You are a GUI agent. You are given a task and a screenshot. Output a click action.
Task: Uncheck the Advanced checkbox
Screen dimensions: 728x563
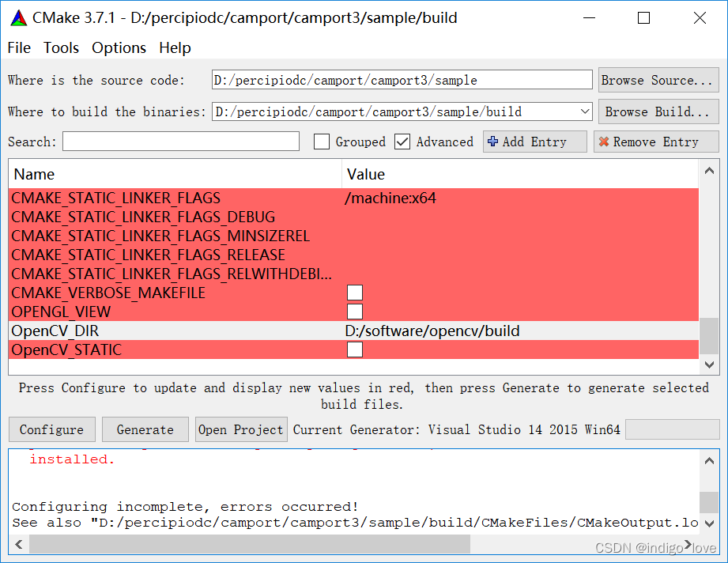(x=402, y=142)
